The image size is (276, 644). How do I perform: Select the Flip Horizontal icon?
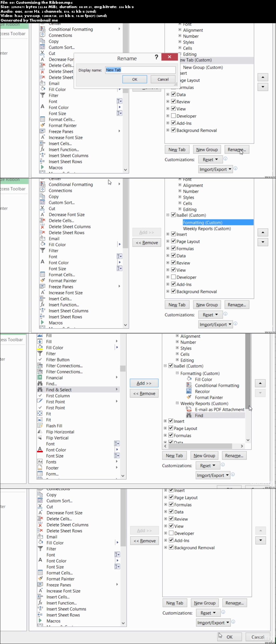pos(40,431)
